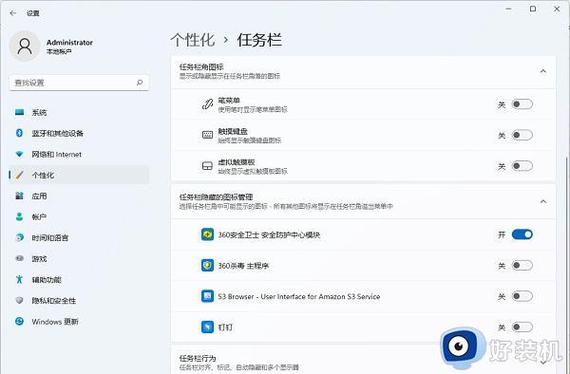Click the 钉钉 app icon

[x=208, y=327]
